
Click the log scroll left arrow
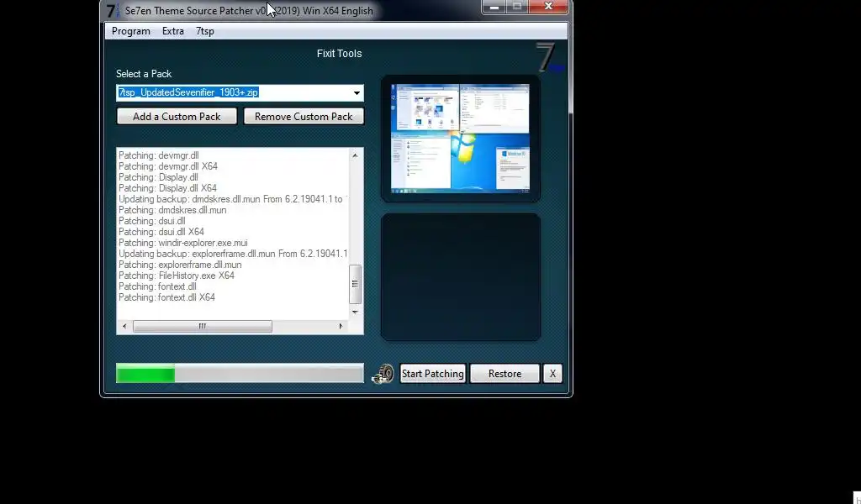[124, 326]
